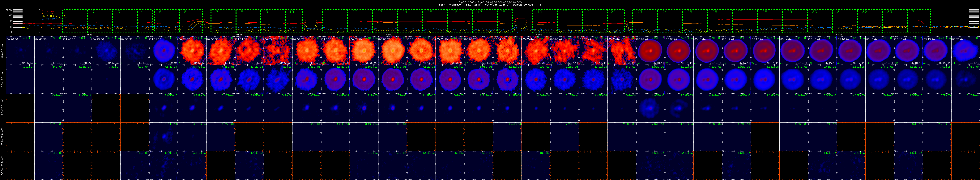The image size is (980, 180).
Task: Click the 25.0-50.0 keV row label
Action: point(3,137)
